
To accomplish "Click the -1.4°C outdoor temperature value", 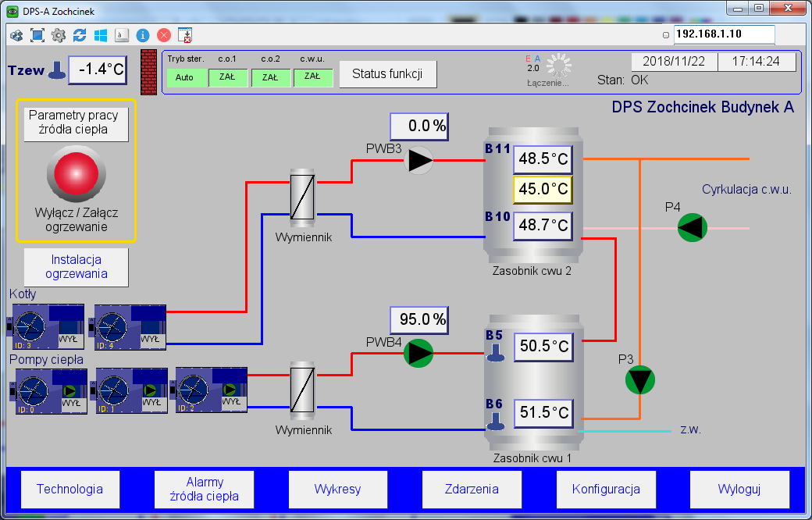I will coord(98,69).
